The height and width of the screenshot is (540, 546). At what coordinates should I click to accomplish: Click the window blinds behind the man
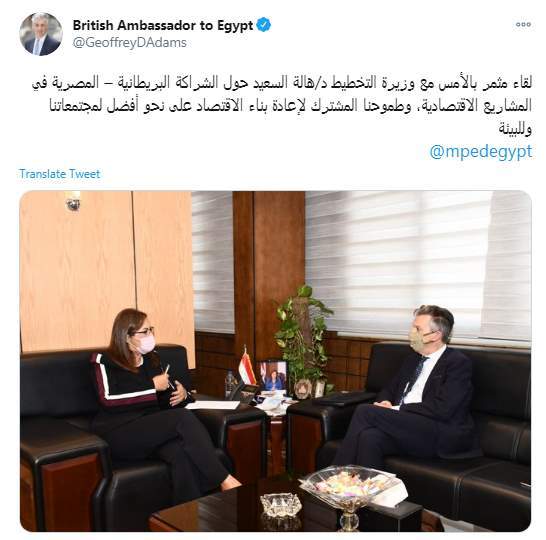coord(418,265)
